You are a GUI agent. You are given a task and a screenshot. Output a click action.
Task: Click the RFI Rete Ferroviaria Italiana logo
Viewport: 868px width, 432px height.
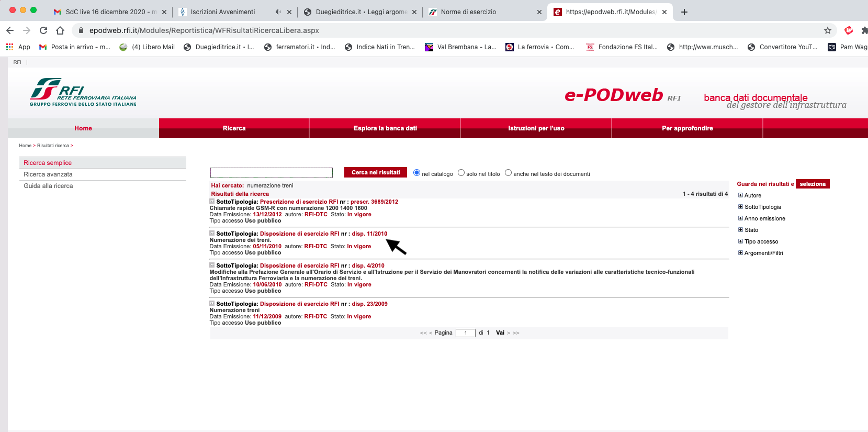[83, 92]
